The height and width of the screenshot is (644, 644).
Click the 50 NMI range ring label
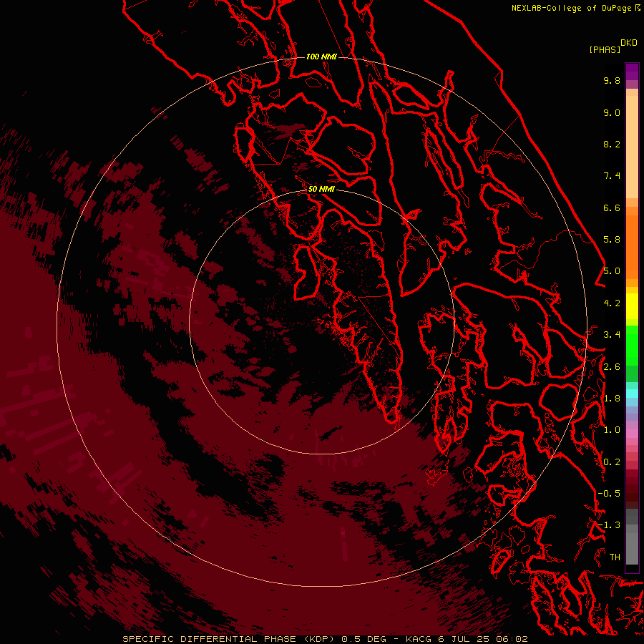pyautogui.click(x=321, y=189)
